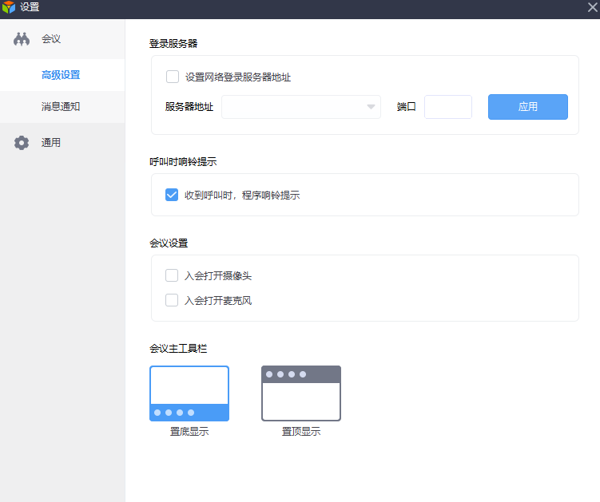Click the gear icon beside 通用

point(22,143)
